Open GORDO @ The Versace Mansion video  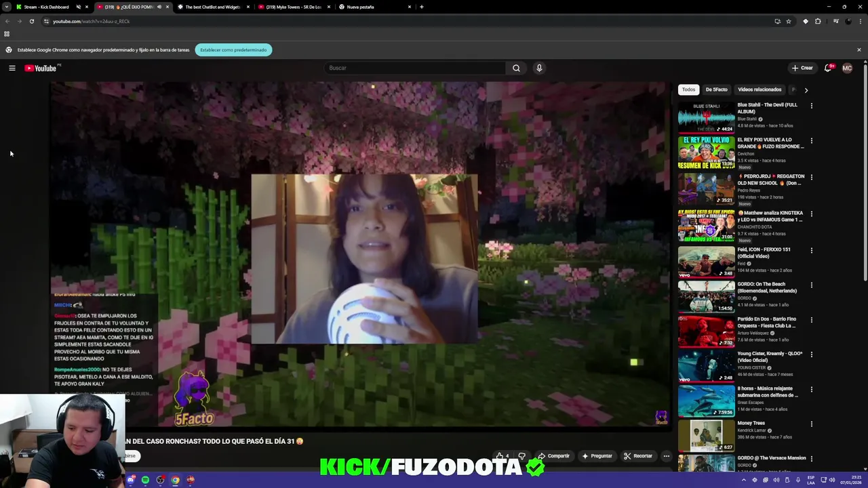pos(772,458)
